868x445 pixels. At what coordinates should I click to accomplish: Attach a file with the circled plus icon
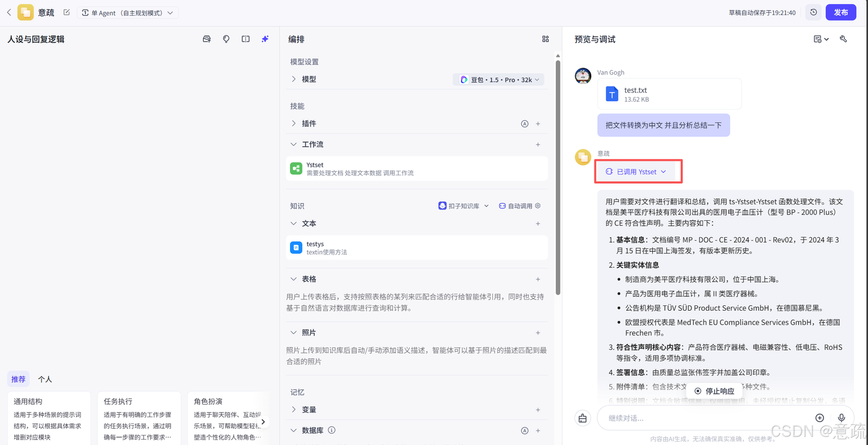coord(820,418)
